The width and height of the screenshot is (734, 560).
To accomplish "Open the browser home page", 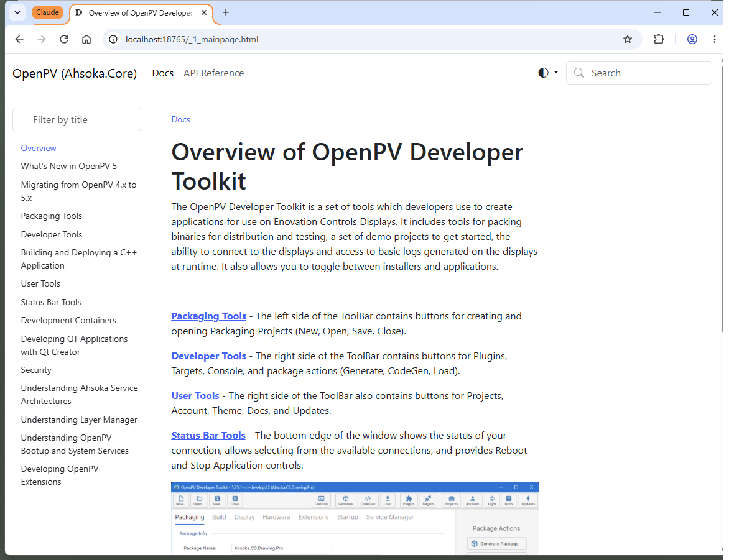I will 86,39.
